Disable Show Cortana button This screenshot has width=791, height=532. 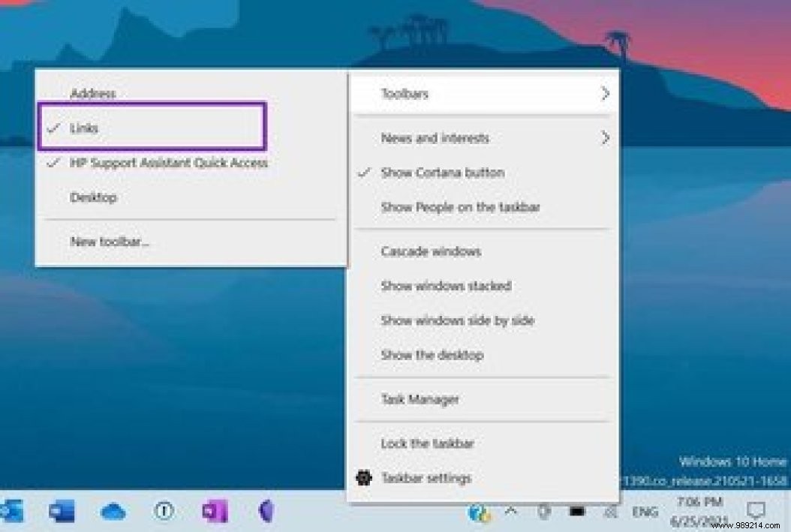point(443,173)
